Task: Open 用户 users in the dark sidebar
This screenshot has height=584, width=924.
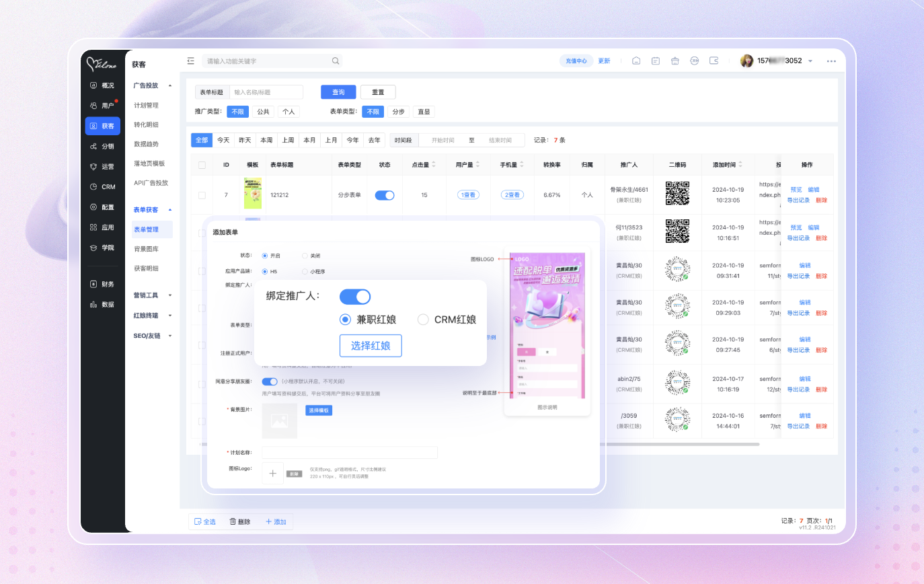Action: pyautogui.click(x=102, y=106)
